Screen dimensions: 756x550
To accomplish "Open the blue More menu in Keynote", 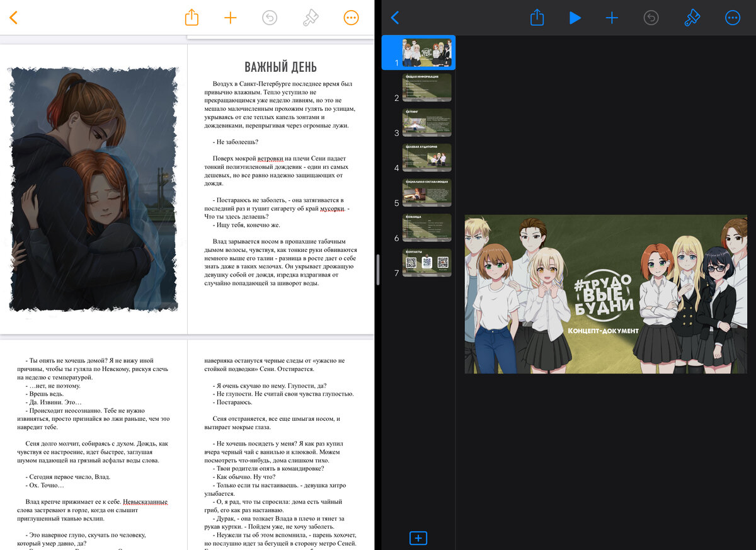I will tap(732, 18).
